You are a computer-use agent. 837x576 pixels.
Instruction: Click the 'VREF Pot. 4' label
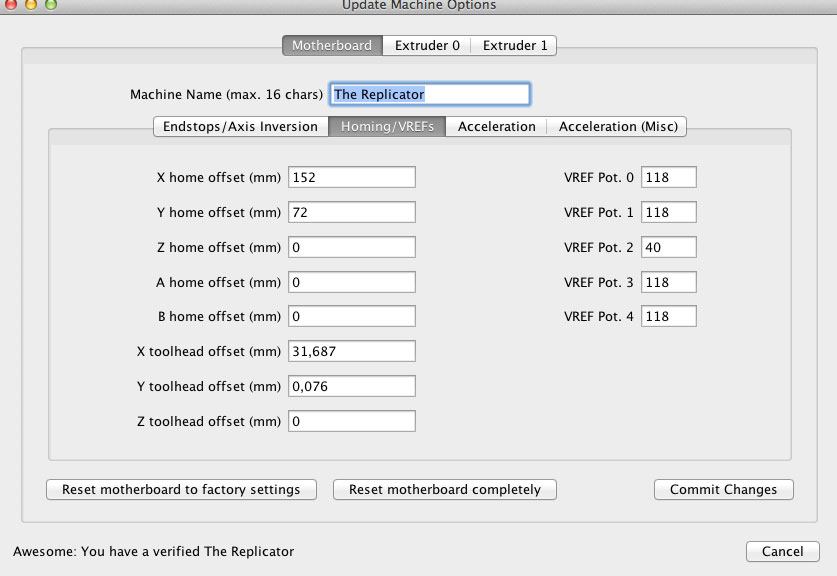point(598,317)
